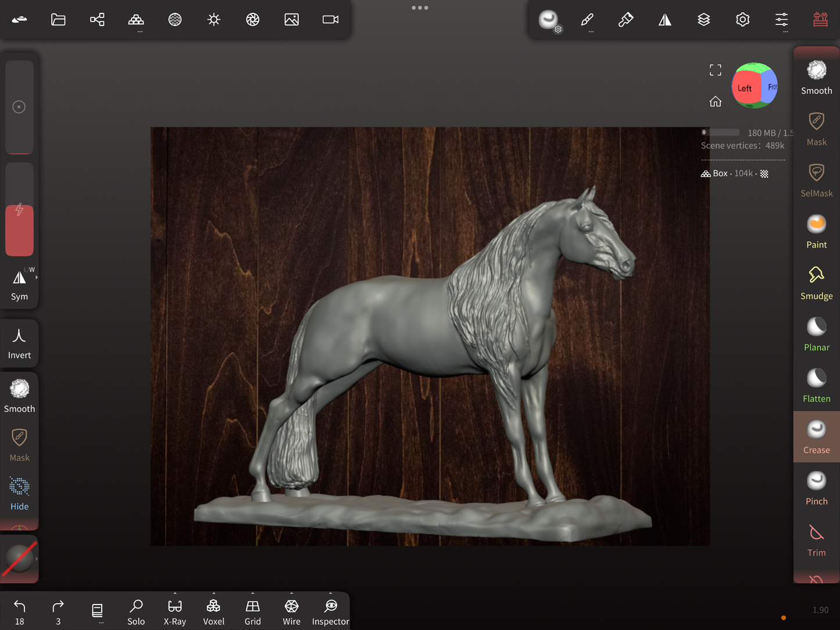Select the Crease brush tool
Screen dimensions: 840x630
tap(816, 436)
